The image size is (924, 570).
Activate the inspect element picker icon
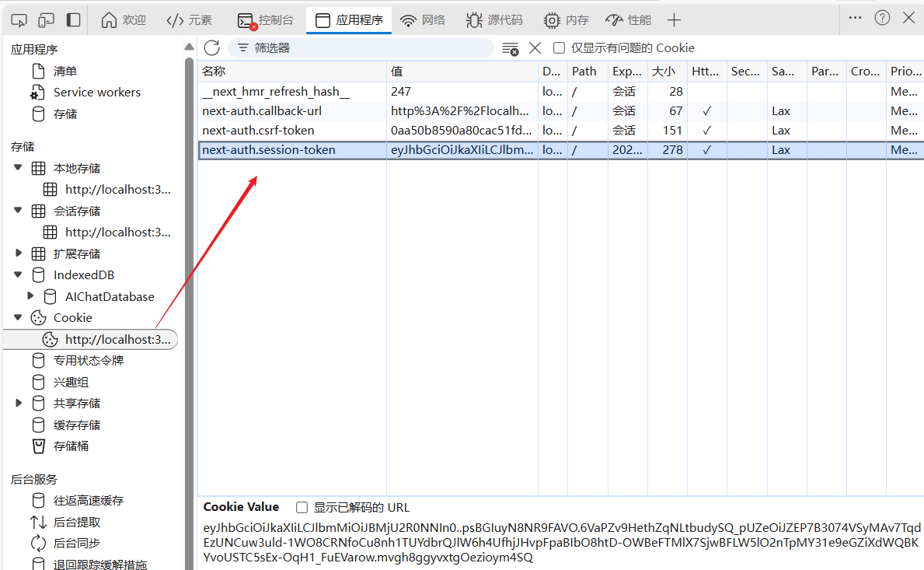click(x=18, y=19)
